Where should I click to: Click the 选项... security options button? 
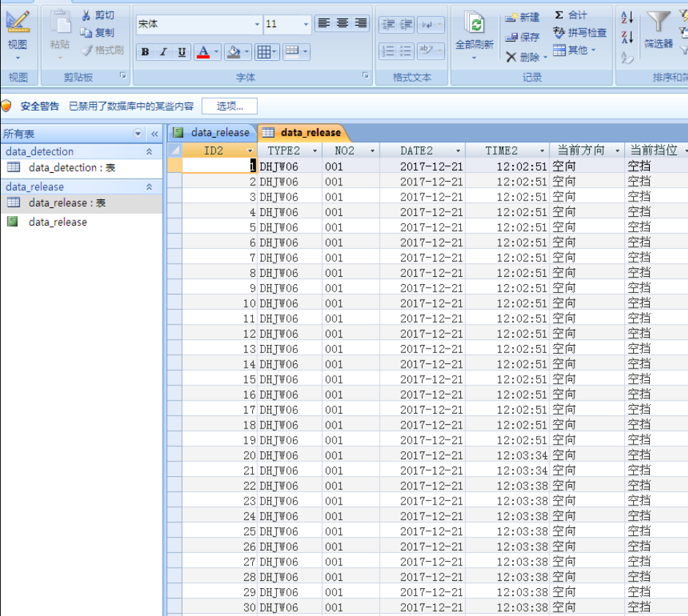point(229,106)
